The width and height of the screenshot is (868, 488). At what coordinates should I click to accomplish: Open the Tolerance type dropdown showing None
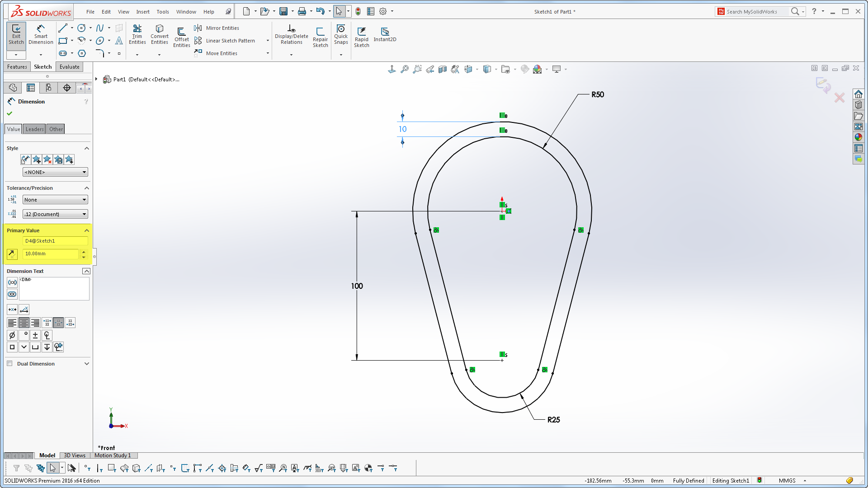pyautogui.click(x=55, y=199)
